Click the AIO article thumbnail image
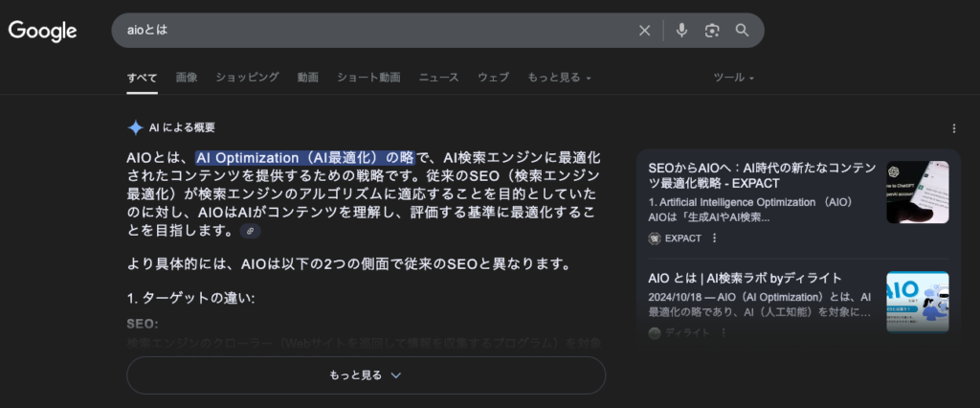Image resolution: width=980 pixels, height=408 pixels. (918, 303)
